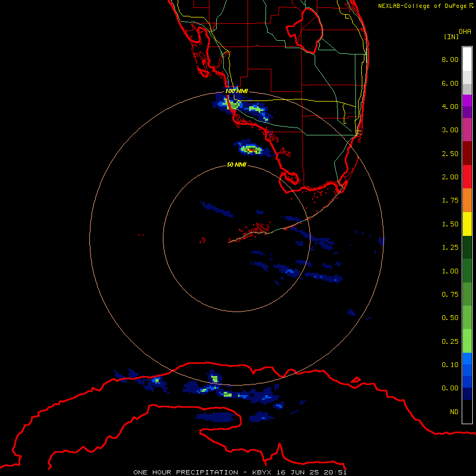Click the 100 NMI range ring label
Viewport: 476px width, 476px height.
[236, 91]
